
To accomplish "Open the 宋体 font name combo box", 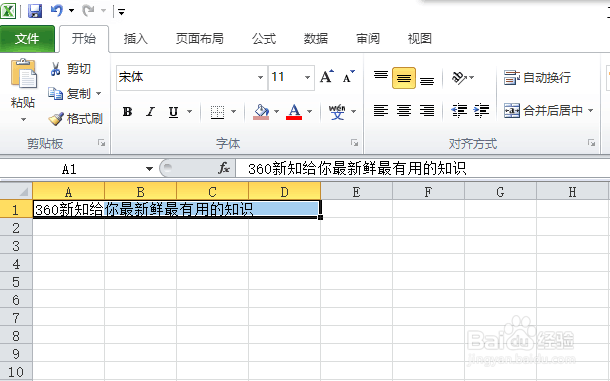I will (191, 77).
